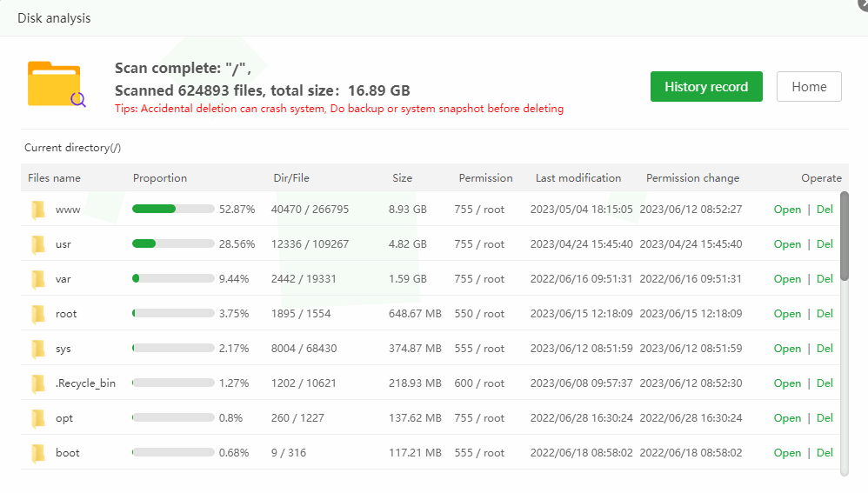Click the var folder icon
The height and width of the screenshot is (493, 868).
click(x=37, y=279)
